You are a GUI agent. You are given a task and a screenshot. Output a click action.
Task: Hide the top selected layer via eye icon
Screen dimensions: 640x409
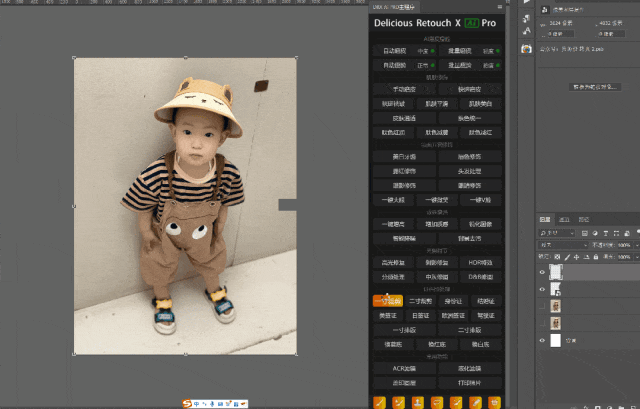(x=542, y=272)
